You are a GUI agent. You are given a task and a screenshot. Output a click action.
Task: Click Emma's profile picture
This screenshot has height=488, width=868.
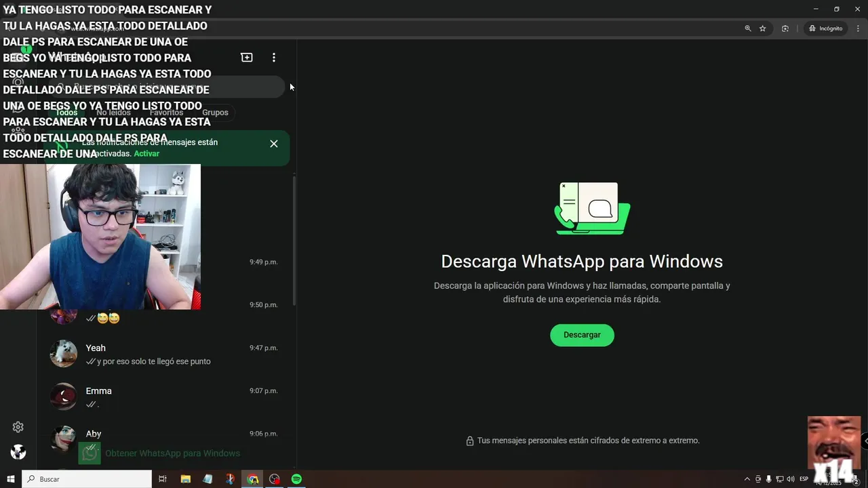tap(64, 397)
